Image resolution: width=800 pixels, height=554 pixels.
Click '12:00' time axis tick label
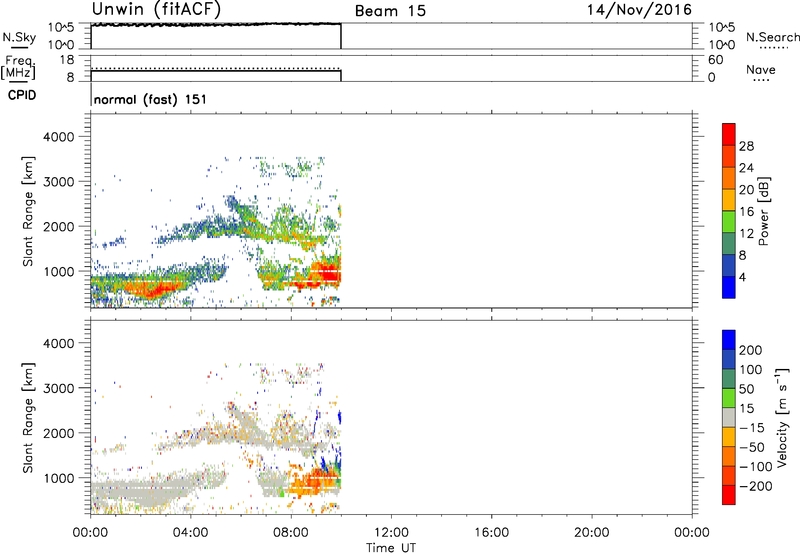tap(391, 533)
